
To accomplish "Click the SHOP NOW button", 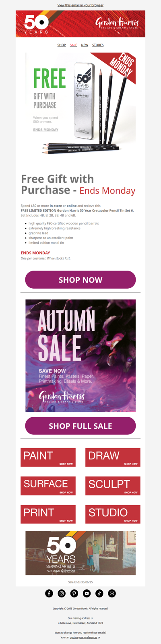I will [80, 279].
